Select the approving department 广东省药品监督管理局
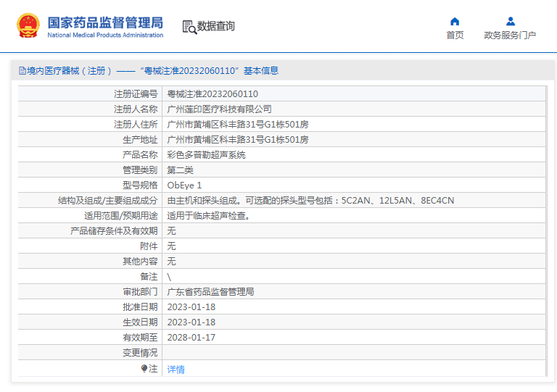This screenshot has height=392, width=557. pyautogui.click(x=210, y=292)
